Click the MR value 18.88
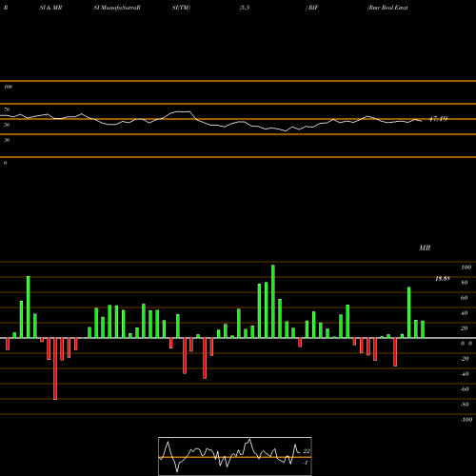This screenshot has height=476, width=476. 443,279
